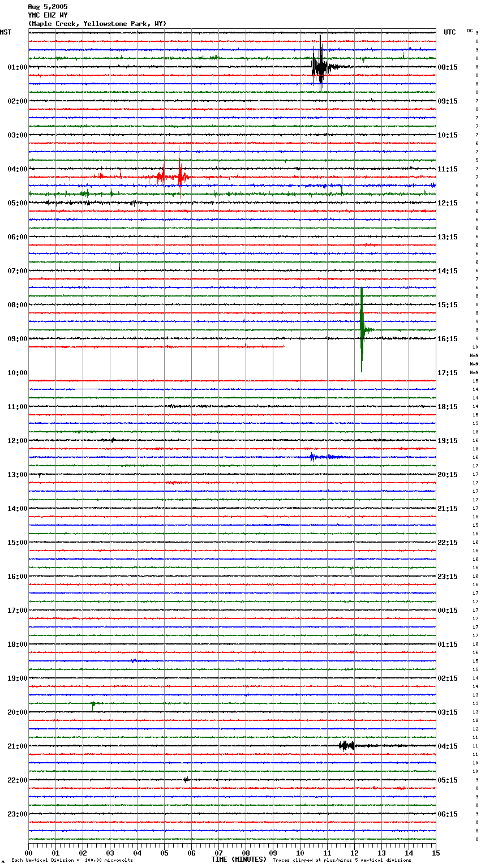
Task: Select the "02:00" MST time label
Action: 18,101
